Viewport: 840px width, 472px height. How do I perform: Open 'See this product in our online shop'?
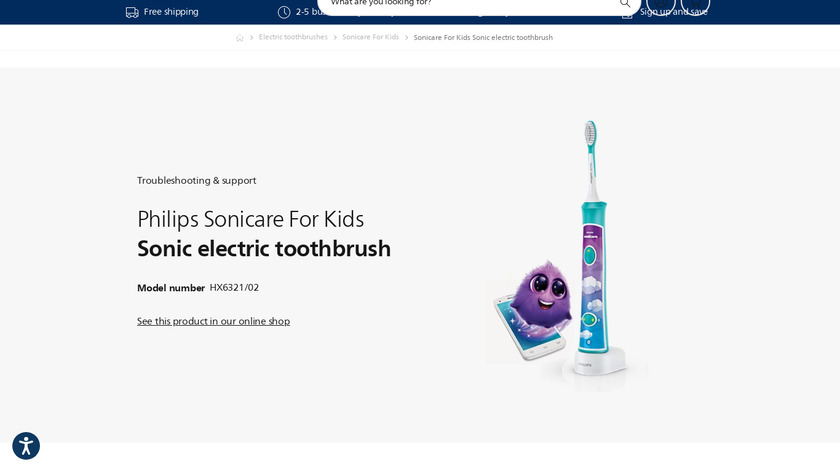pos(213,321)
